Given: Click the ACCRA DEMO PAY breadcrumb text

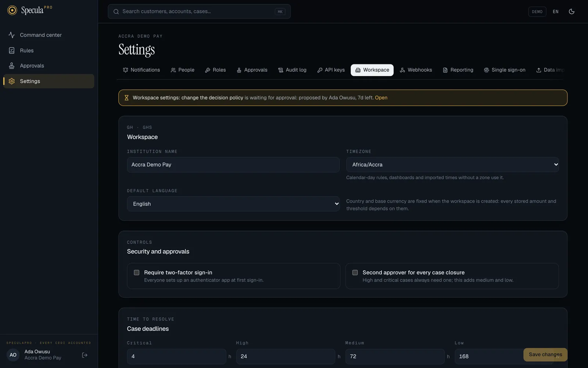Looking at the screenshot, I should tap(140, 36).
